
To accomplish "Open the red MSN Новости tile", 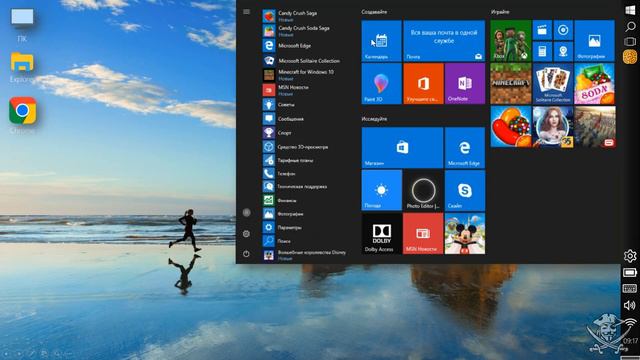I will [x=423, y=233].
